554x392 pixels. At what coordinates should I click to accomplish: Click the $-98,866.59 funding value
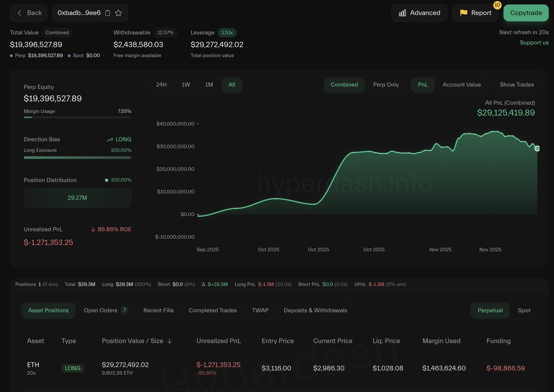[x=506, y=368]
